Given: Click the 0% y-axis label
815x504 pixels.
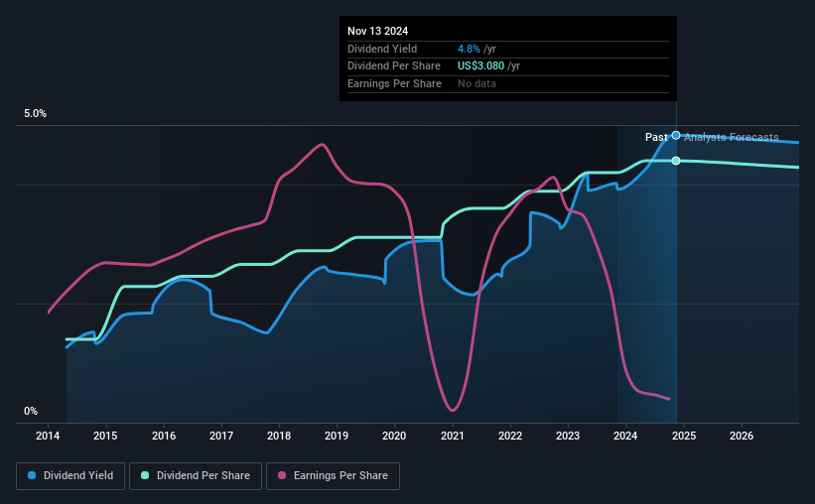Looking at the screenshot, I should pyautogui.click(x=31, y=412).
